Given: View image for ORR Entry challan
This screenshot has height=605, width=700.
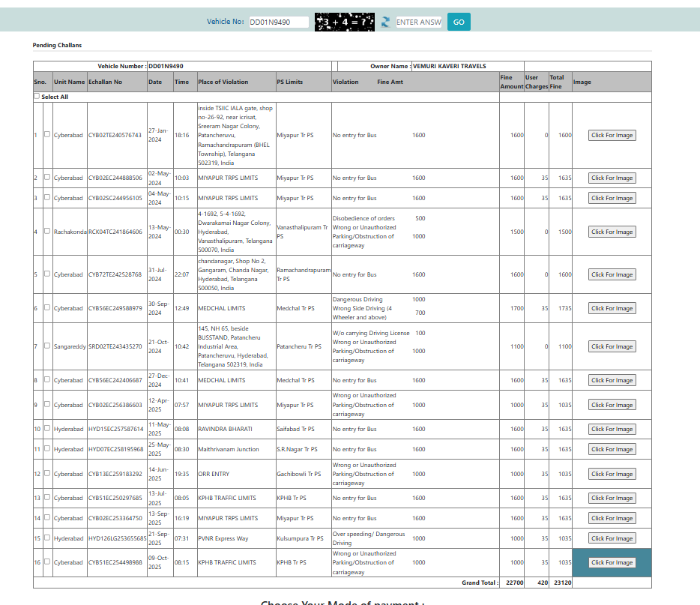Looking at the screenshot, I should [x=612, y=475].
